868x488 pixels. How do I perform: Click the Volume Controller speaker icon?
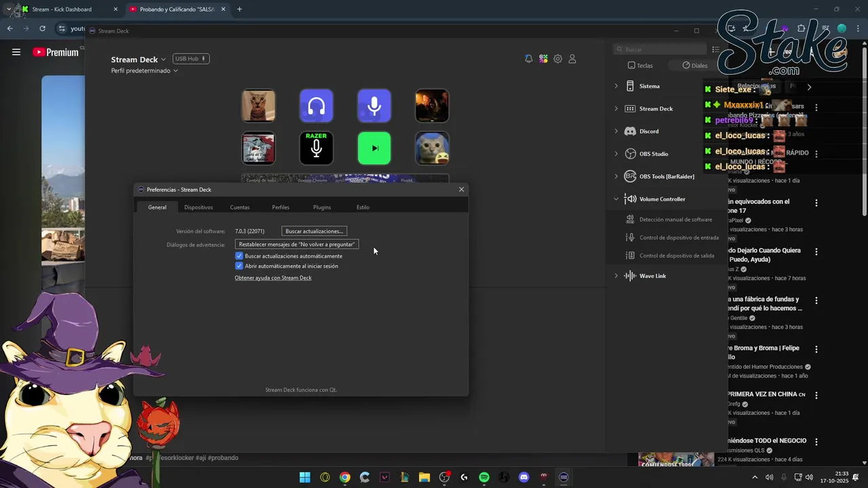pyautogui.click(x=630, y=199)
